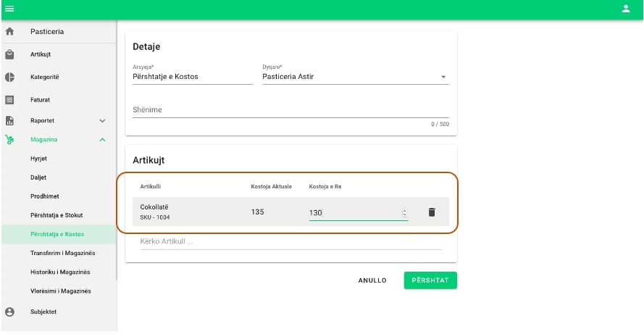
Task: Go to Transferim i Magazinës
Action: (x=62, y=253)
